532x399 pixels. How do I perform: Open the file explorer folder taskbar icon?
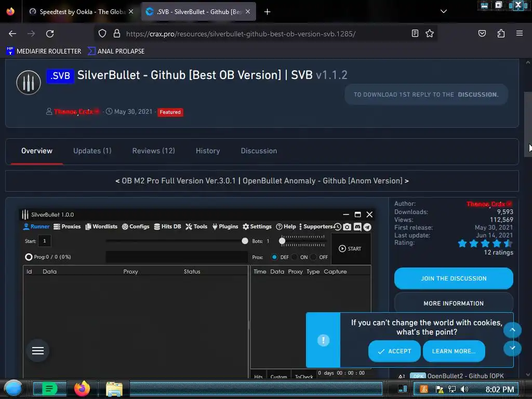tap(114, 389)
